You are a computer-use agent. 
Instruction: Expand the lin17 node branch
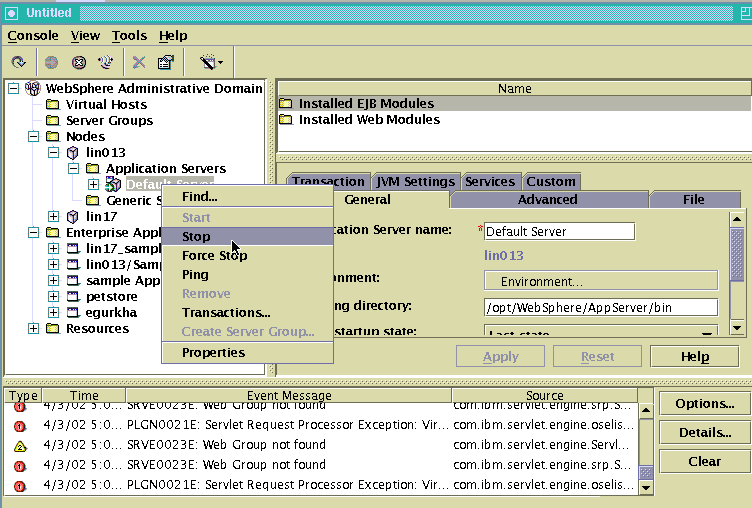coord(53,216)
